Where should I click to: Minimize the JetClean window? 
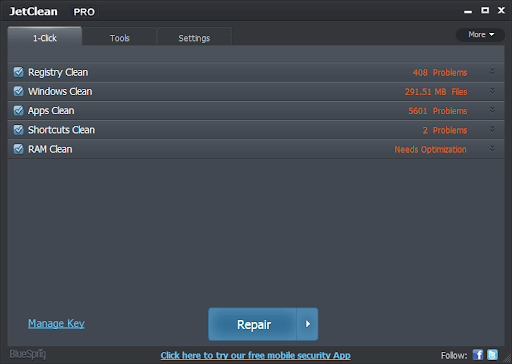[468, 11]
